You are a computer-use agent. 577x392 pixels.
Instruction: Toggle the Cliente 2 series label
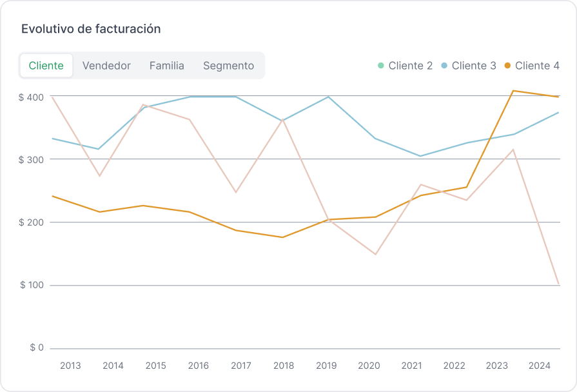point(411,66)
